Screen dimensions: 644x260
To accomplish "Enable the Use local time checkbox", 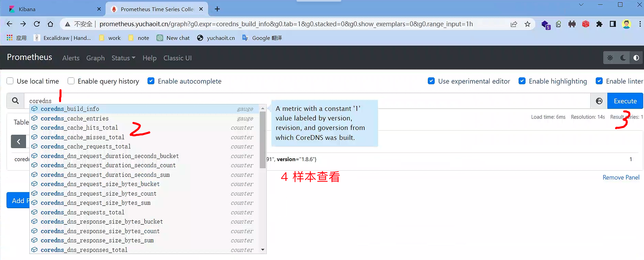I will coord(10,81).
